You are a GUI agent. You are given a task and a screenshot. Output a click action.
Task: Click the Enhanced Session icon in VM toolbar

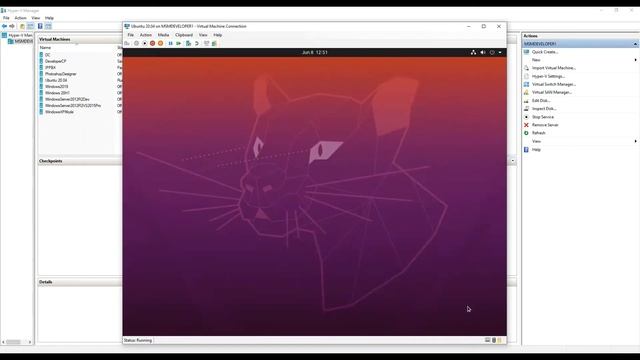pyautogui.click(x=207, y=43)
